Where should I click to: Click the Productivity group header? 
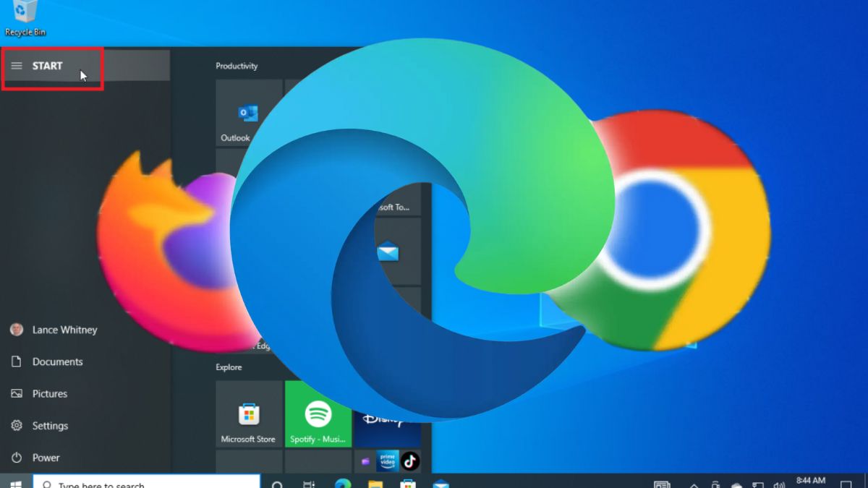tap(237, 66)
